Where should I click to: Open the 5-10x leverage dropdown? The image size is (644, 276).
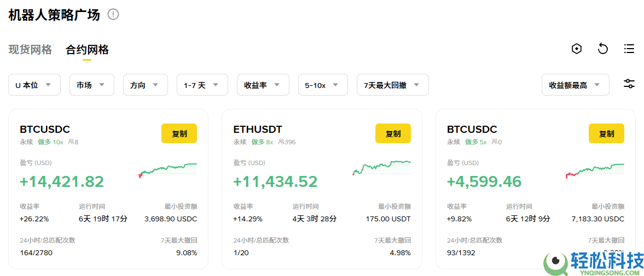[323, 85]
